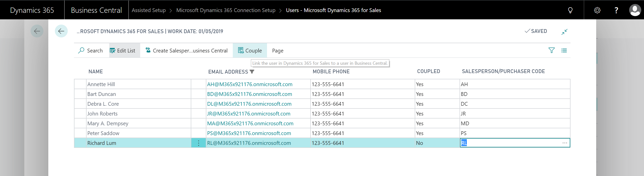Go to Microsoft Dynamics 365 Connection Setup breadcrumb
The height and width of the screenshot is (176, 644).
coord(226,10)
